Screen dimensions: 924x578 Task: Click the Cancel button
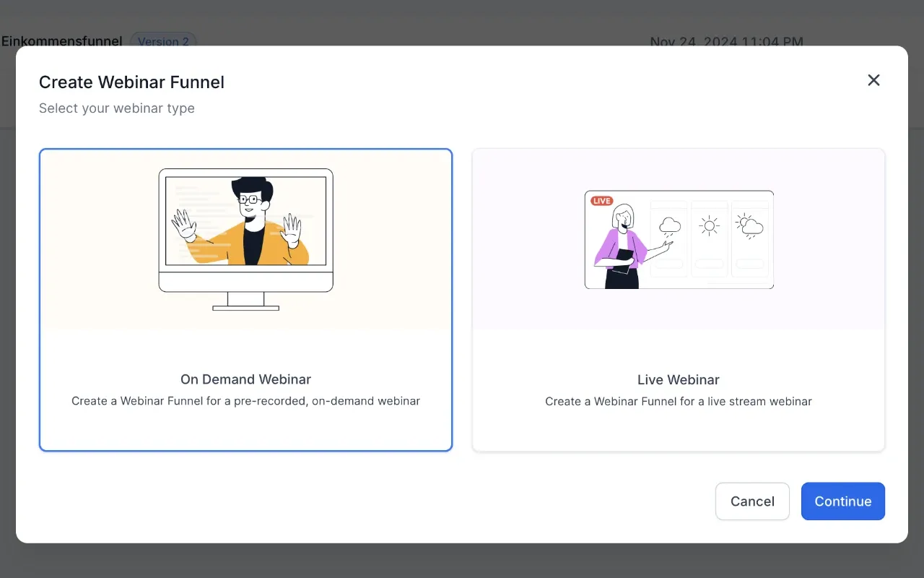752,501
